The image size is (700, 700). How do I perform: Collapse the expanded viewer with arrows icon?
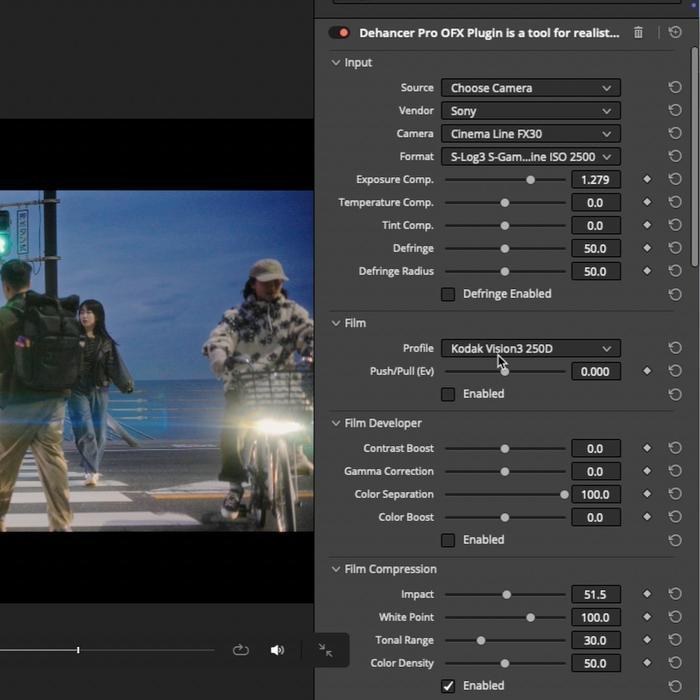click(325, 650)
